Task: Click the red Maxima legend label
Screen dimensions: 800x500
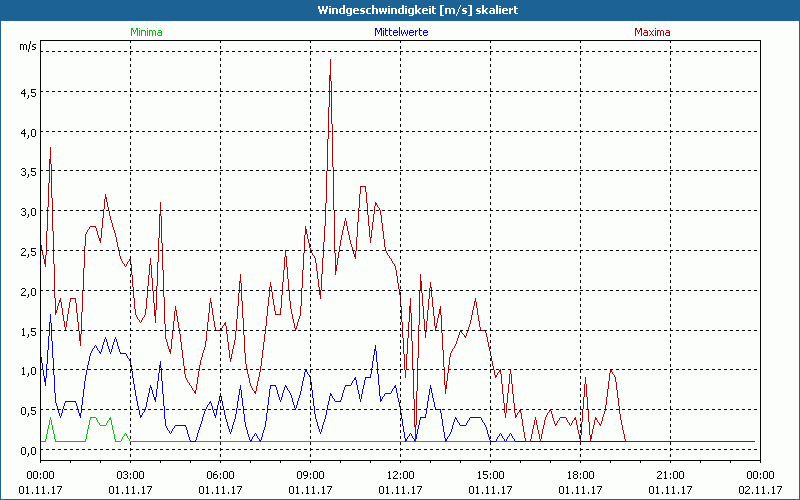Action: [653, 32]
